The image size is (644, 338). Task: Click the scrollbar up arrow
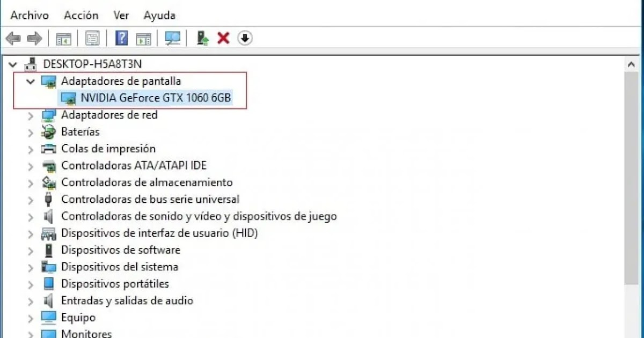tap(632, 64)
